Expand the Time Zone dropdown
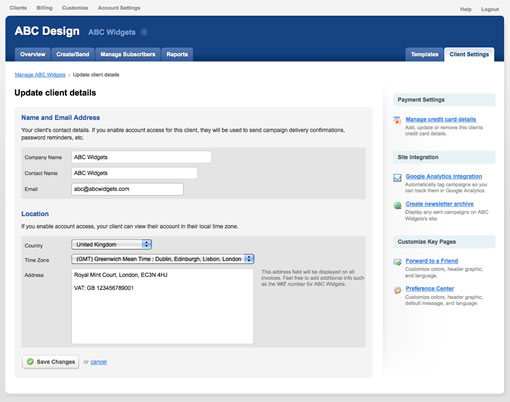510x402 pixels. pyautogui.click(x=163, y=259)
